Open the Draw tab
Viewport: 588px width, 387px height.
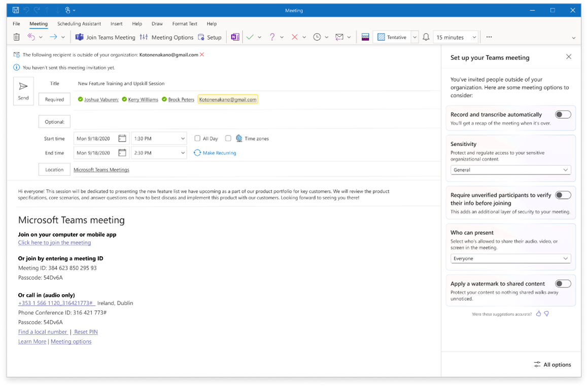coord(157,24)
